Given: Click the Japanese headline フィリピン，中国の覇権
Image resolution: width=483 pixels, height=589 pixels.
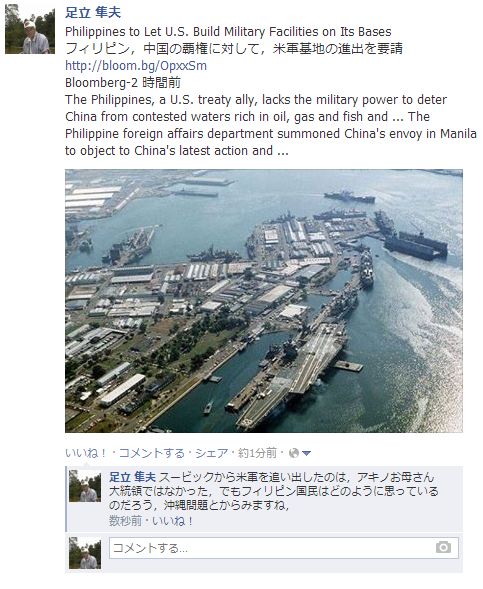Looking at the screenshot, I should point(234,48).
